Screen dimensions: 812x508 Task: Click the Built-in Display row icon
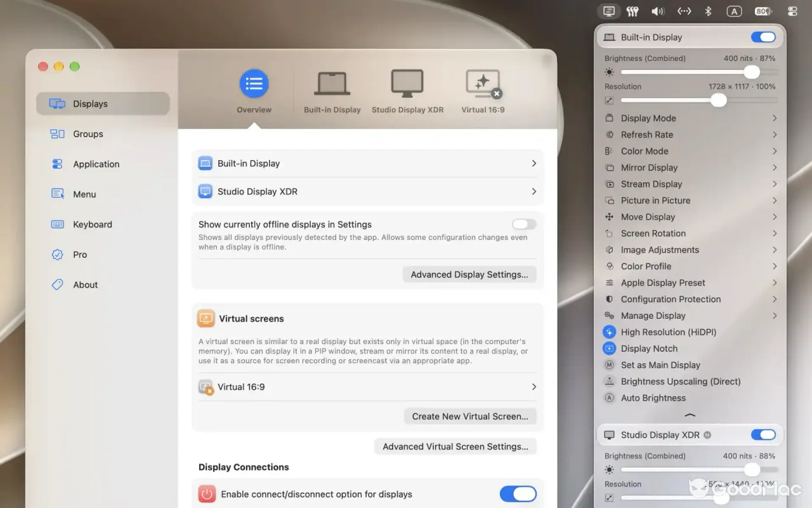point(205,163)
